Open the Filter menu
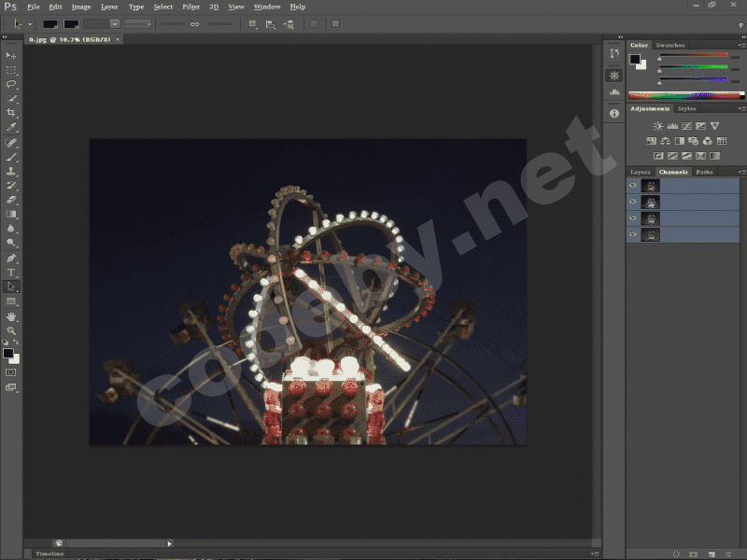This screenshot has width=747, height=560. (x=190, y=7)
